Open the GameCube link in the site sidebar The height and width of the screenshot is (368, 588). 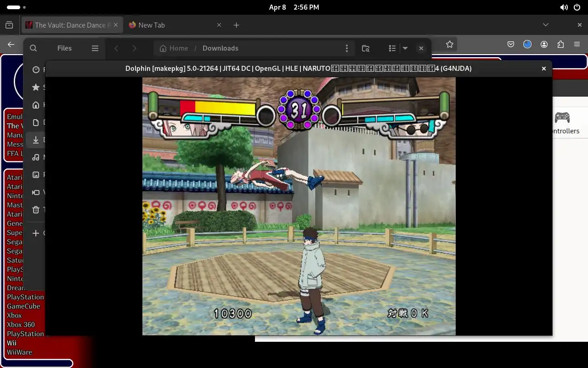point(23,306)
